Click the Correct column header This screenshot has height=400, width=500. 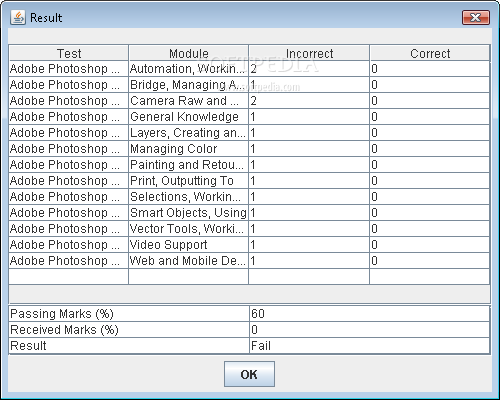coord(430,53)
